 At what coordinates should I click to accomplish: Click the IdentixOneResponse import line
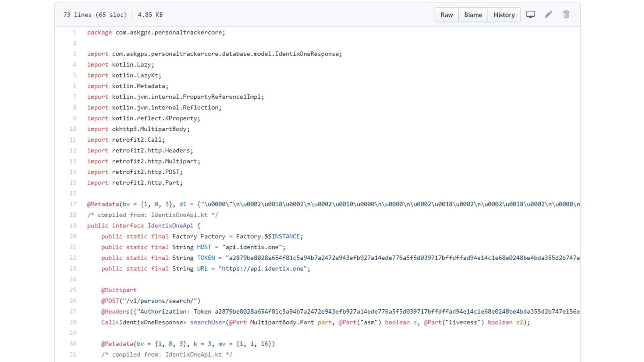(x=215, y=54)
